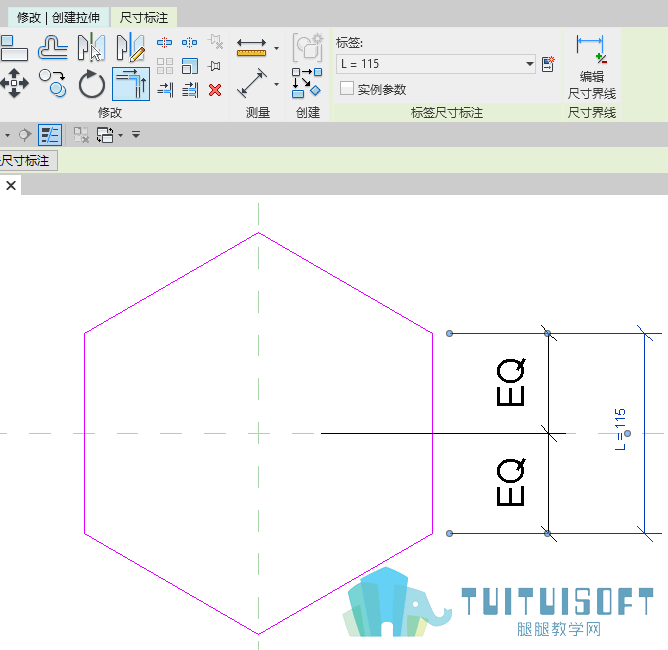The width and height of the screenshot is (668, 650).
Task: Click the Create Similar icon
Action: click(307, 48)
